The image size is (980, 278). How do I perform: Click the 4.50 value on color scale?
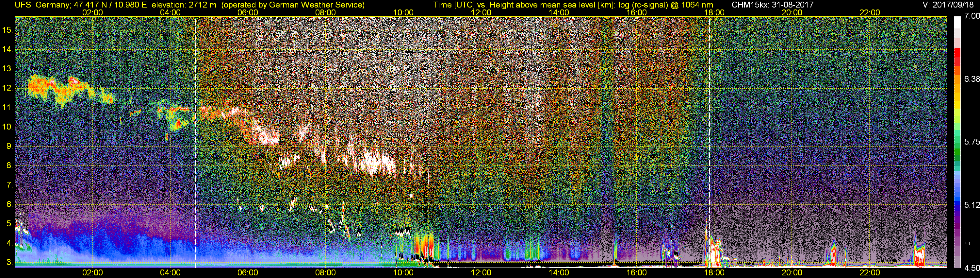(x=972, y=268)
